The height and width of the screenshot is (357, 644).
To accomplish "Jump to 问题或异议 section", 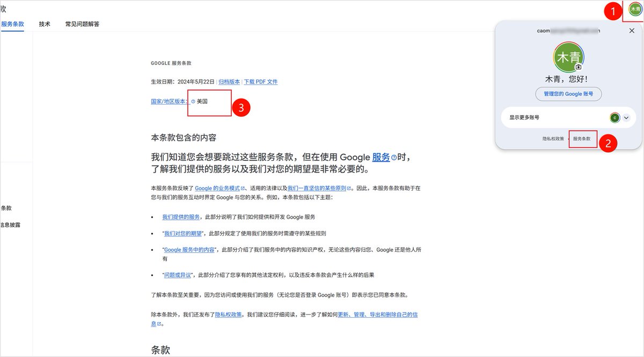I will pyautogui.click(x=177, y=275).
